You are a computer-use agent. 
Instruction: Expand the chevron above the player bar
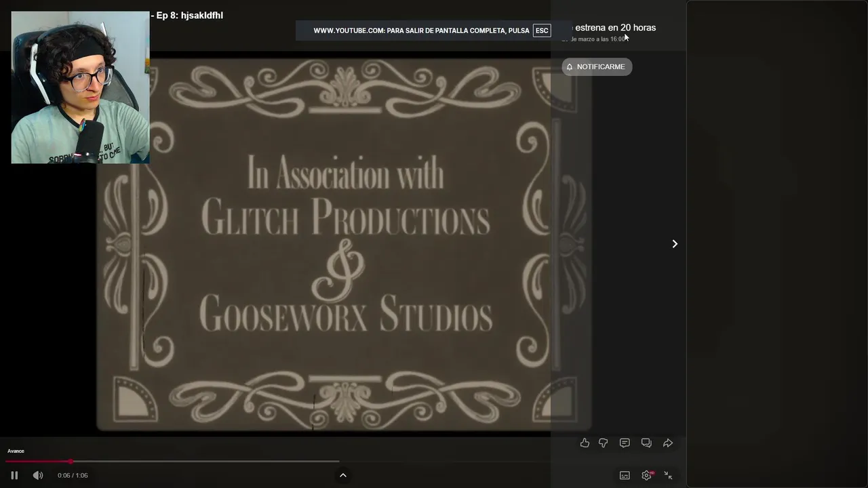tap(343, 475)
